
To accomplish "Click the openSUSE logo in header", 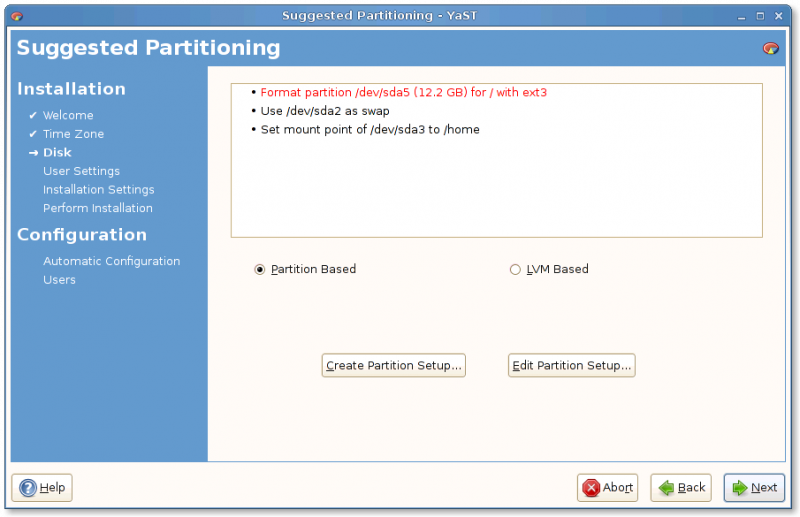I will pos(770,48).
